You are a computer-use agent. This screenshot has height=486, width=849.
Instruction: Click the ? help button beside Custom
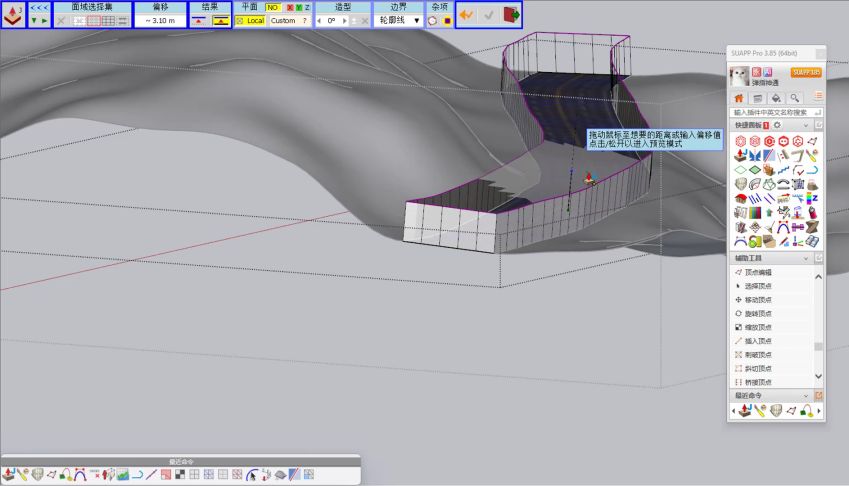(304, 21)
